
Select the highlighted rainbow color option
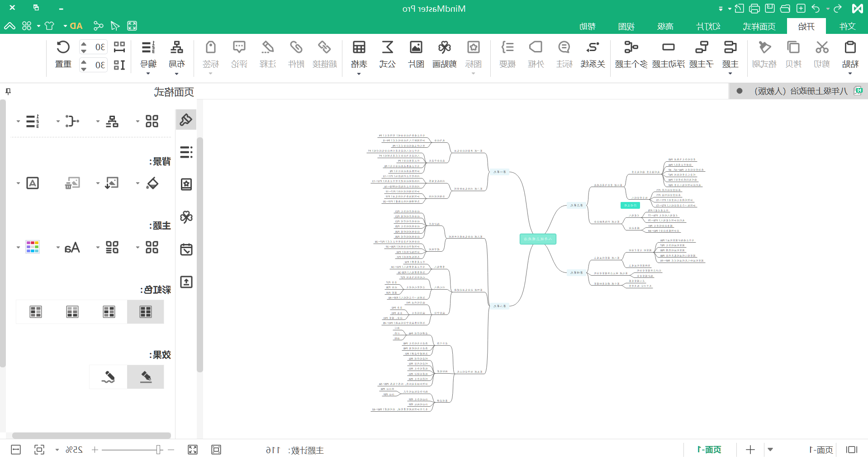pos(145,312)
